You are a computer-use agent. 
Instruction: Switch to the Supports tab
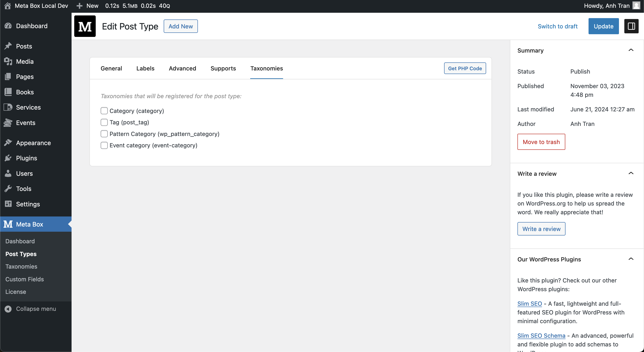pos(223,68)
